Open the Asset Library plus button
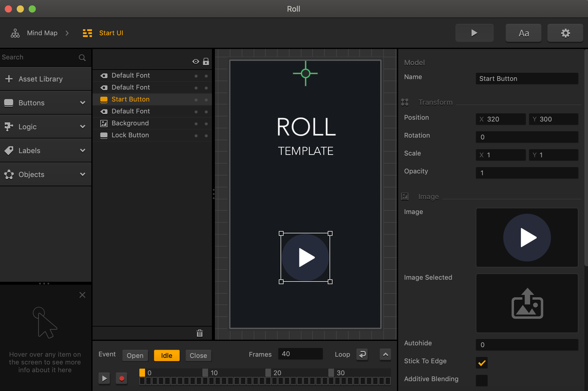 [x=9, y=79]
